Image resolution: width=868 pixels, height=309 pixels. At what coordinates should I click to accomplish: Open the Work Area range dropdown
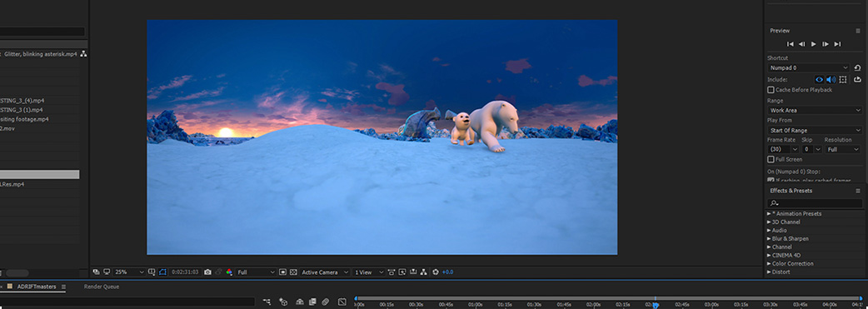point(815,110)
